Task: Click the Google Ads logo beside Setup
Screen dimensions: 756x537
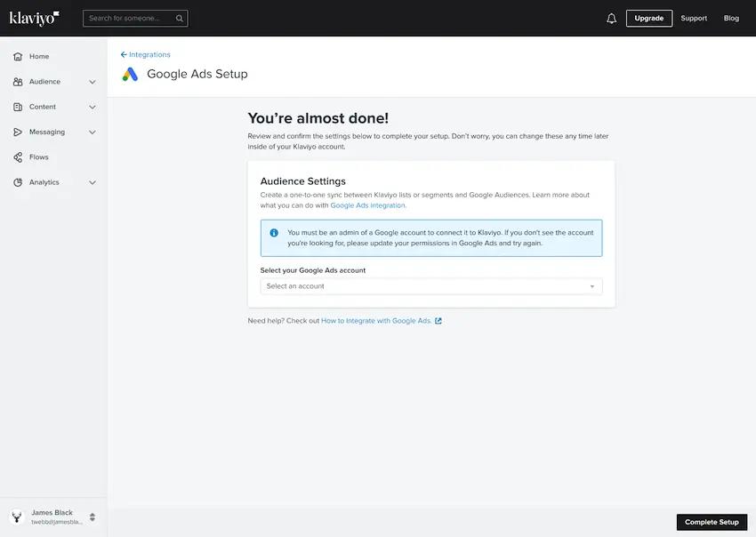Action: [x=130, y=72]
